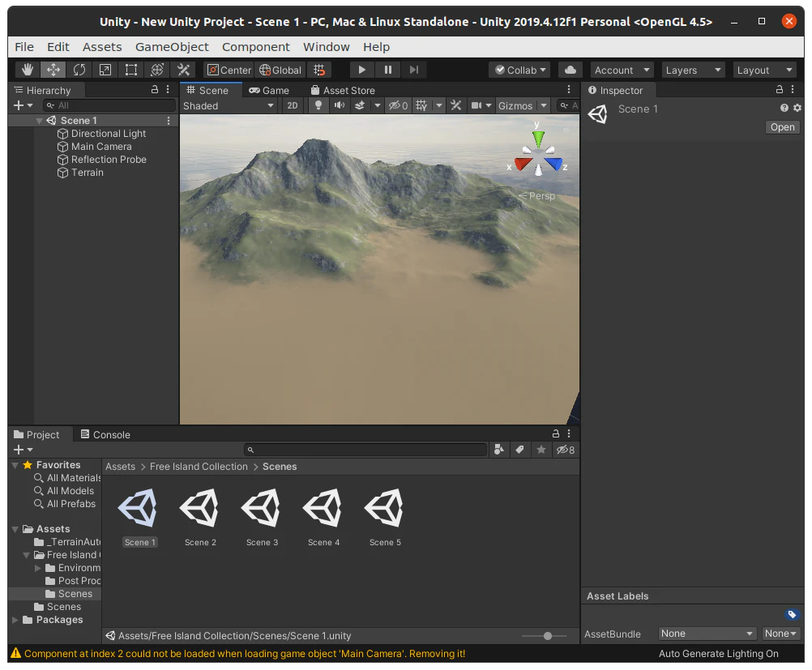
Task: Toggle 2D view mode
Action: tap(293, 105)
